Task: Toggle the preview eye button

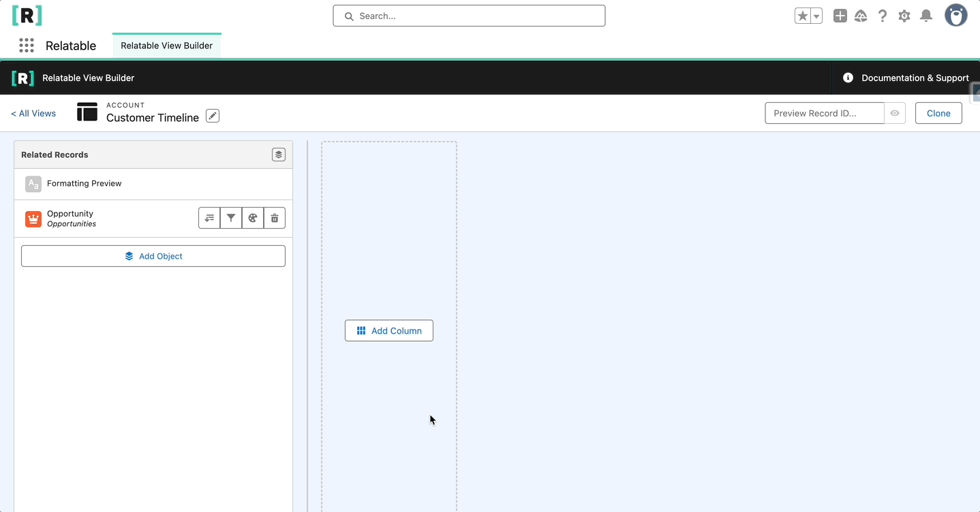Action: click(895, 114)
